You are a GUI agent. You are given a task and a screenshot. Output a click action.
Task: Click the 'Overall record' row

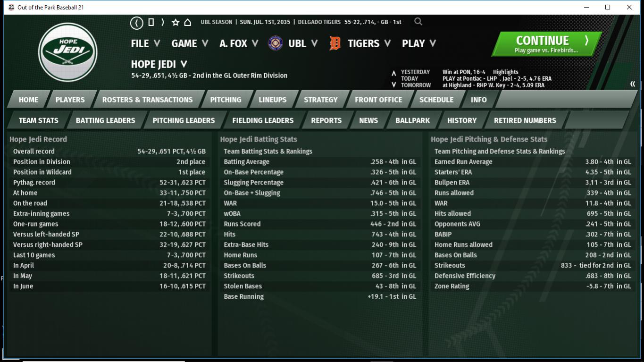(109, 152)
